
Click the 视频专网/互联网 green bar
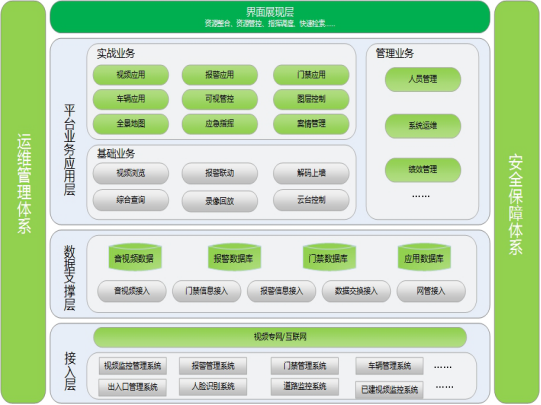280,337
